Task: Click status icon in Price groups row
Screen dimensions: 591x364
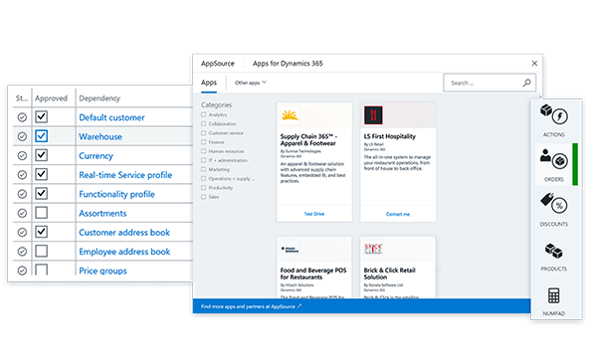Action: pyautogui.click(x=22, y=271)
